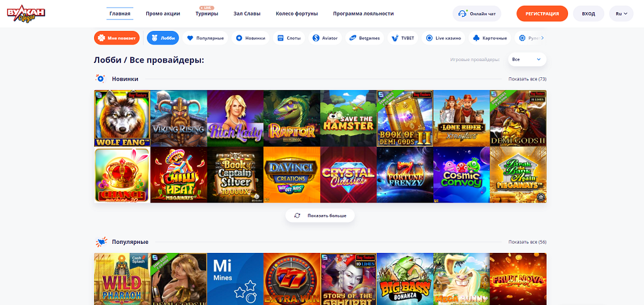The height and width of the screenshot is (305, 644).
Task: Open the Mines game tile
Action: coord(235,279)
